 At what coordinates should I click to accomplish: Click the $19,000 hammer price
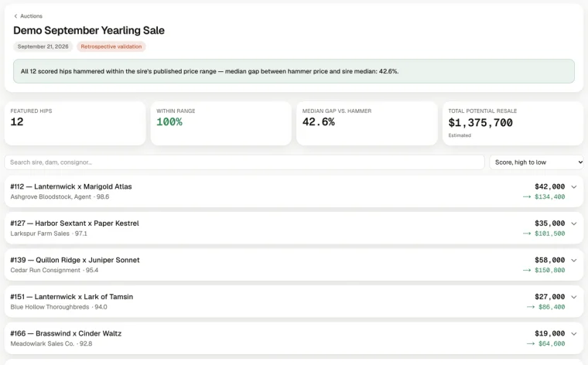coord(550,333)
